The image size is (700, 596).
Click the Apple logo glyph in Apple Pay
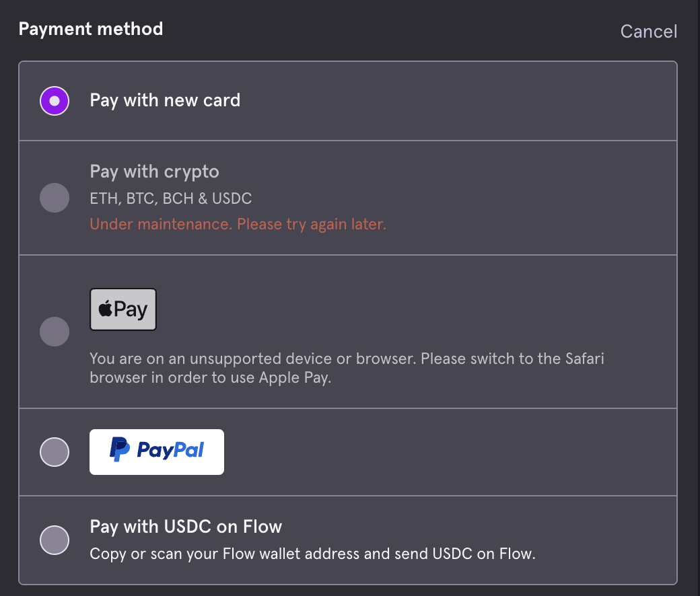point(106,308)
